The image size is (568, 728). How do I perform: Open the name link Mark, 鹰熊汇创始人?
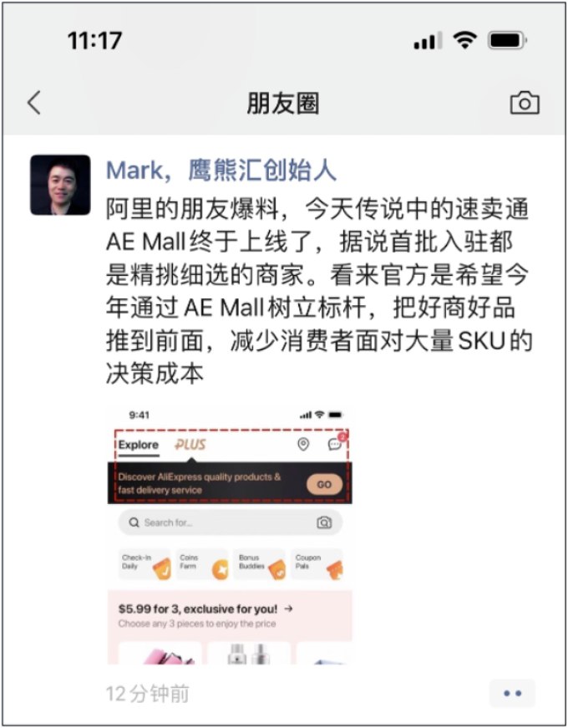click(221, 170)
